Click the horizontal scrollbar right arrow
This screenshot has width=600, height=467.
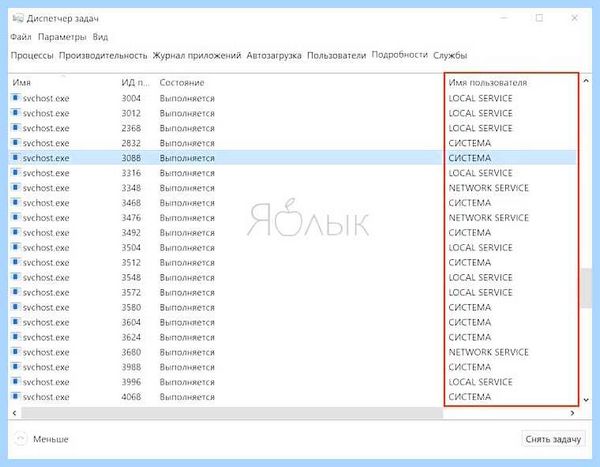point(572,413)
